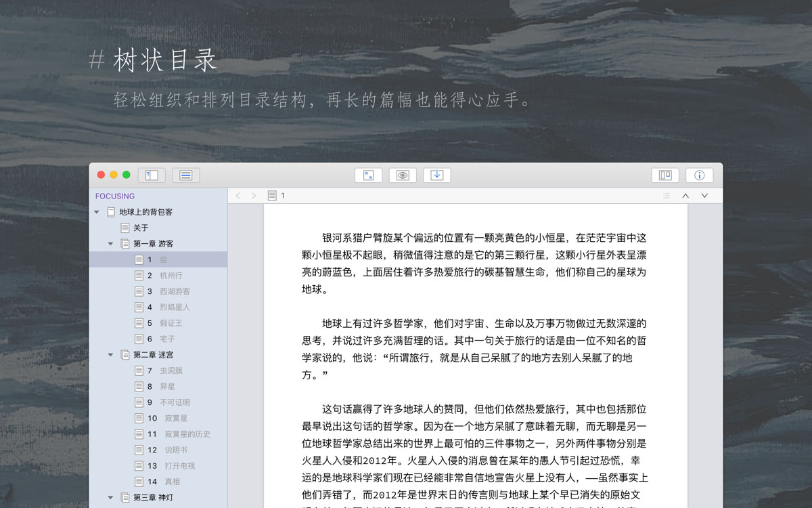Click the group icon of 第二章 迷宫
Viewport: 812px width, 508px height.
(x=125, y=355)
